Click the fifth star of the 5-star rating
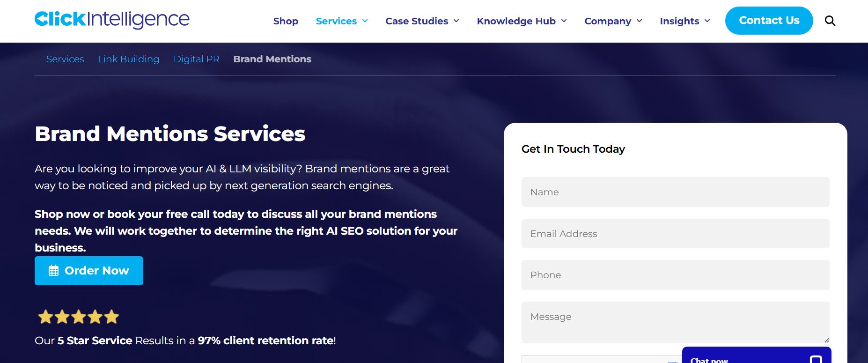 [x=111, y=317]
